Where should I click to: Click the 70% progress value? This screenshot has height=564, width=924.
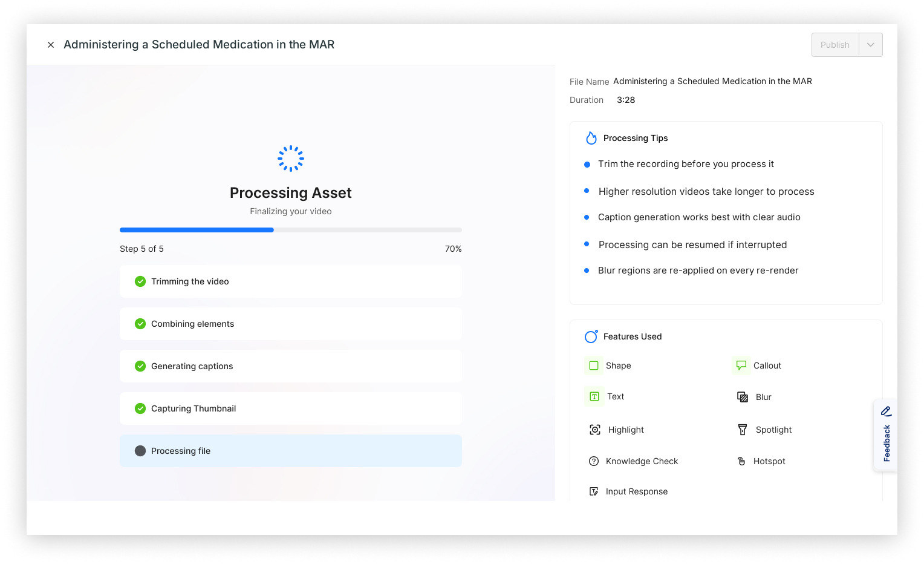click(453, 249)
